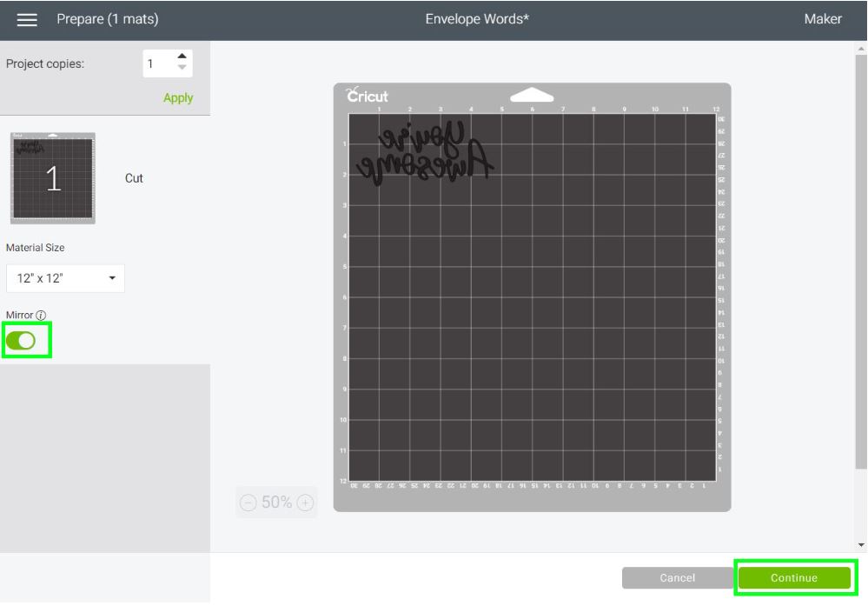Screen dimensions: 868x606
Task: Click the Mirror info icon
Action: 41,315
